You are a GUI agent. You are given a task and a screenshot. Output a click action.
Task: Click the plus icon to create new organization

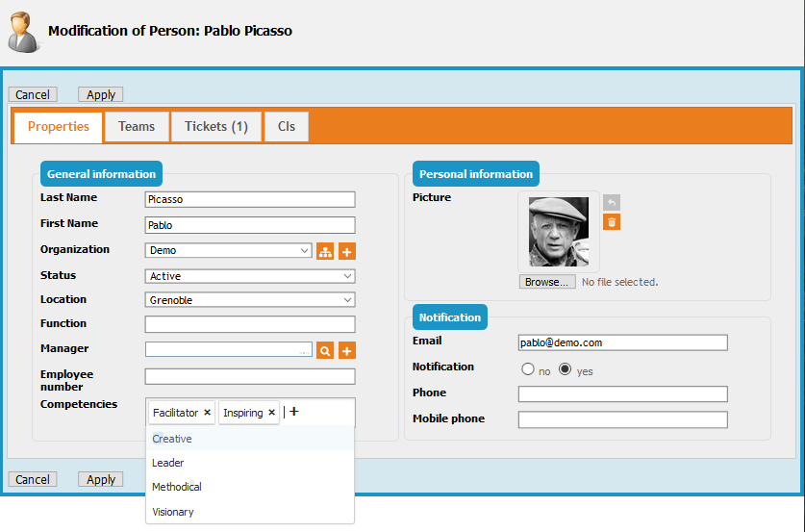pyautogui.click(x=347, y=251)
